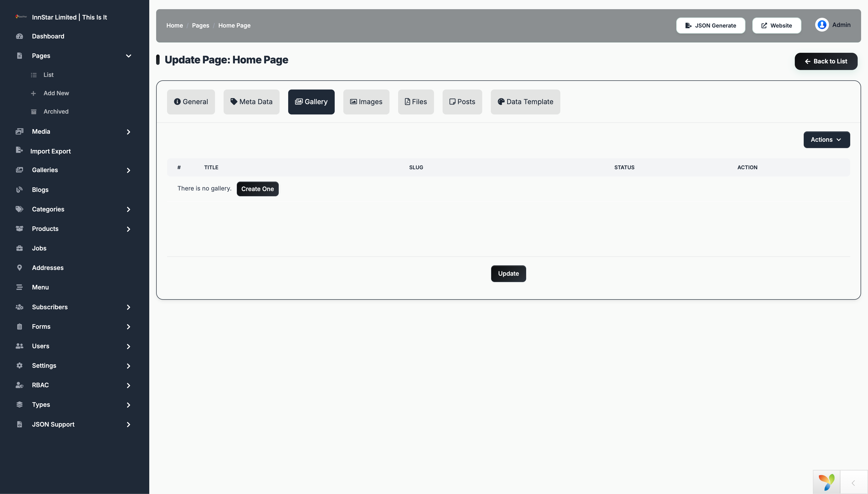Viewport: 868px width, 494px height.
Task: Select Add New under Pages
Action: pos(56,93)
